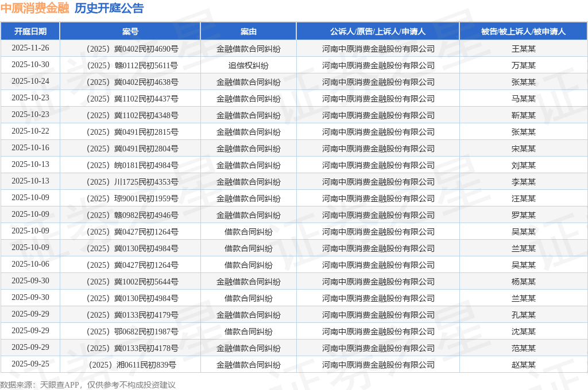Click defendant 赵某某
The height and width of the screenshot is (390, 588).
pyautogui.click(x=524, y=365)
